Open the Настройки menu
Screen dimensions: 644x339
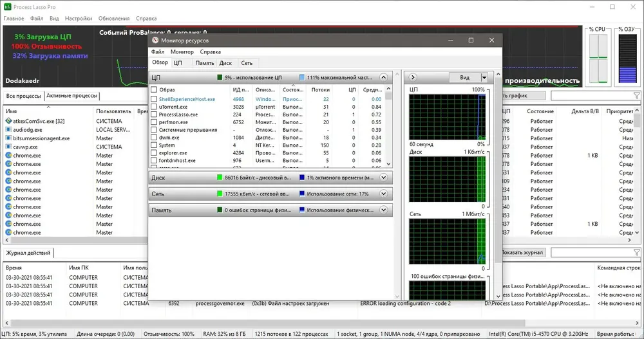[79, 19]
